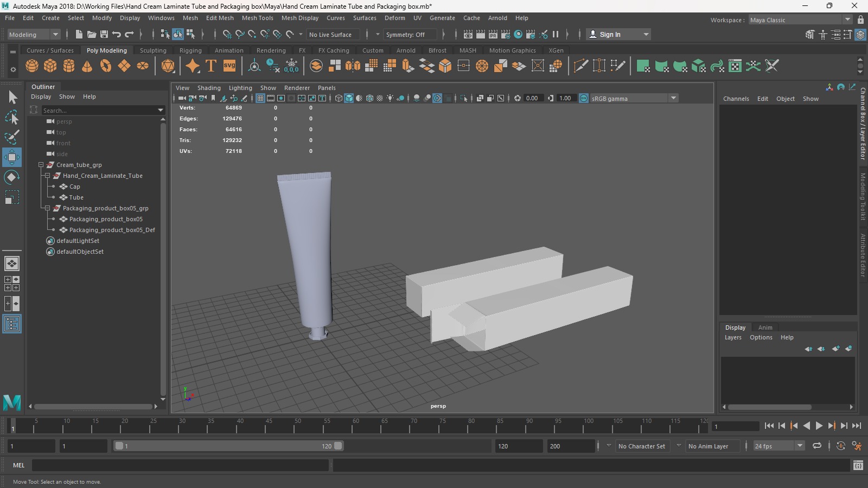
Task: Click the No Character Set button
Action: pyautogui.click(x=642, y=446)
